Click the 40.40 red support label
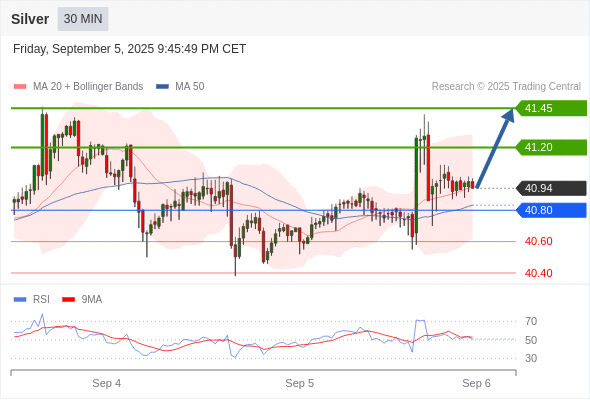The height and width of the screenshot is (400, 590). tap(539, 273)
